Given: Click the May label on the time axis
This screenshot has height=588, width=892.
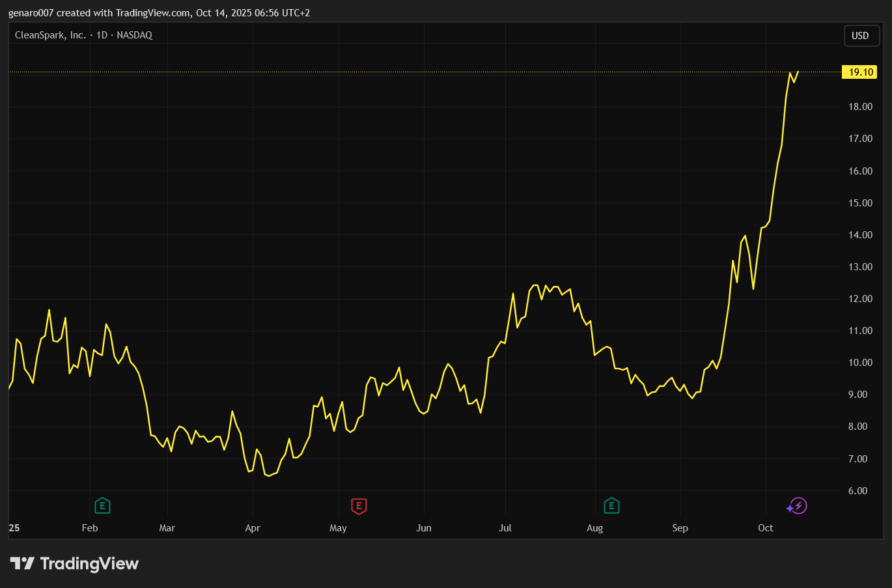Looking at the screenshot, I should click(x=338, y=528).
